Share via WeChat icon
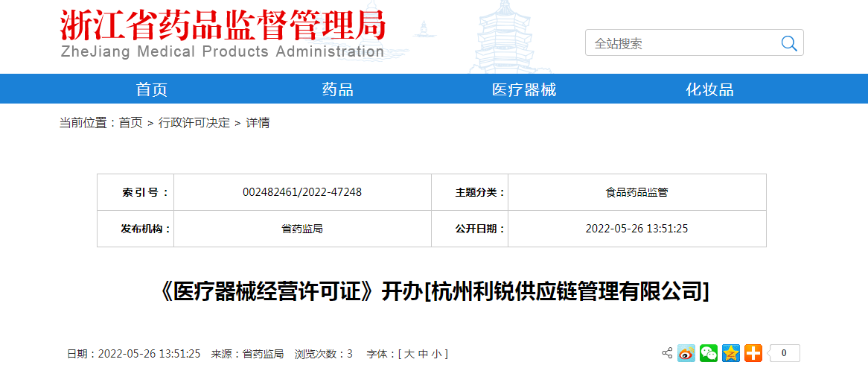 tap(709, 352)
